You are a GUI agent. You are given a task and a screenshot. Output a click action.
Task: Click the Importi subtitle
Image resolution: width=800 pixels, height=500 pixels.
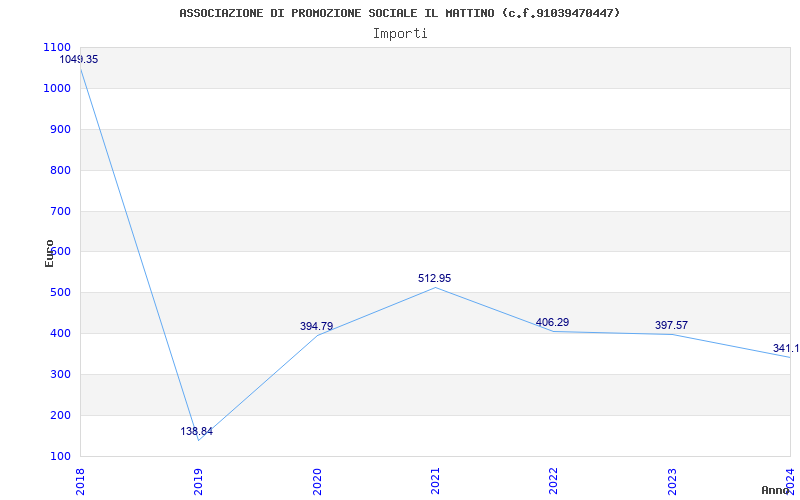click(400, 33)
